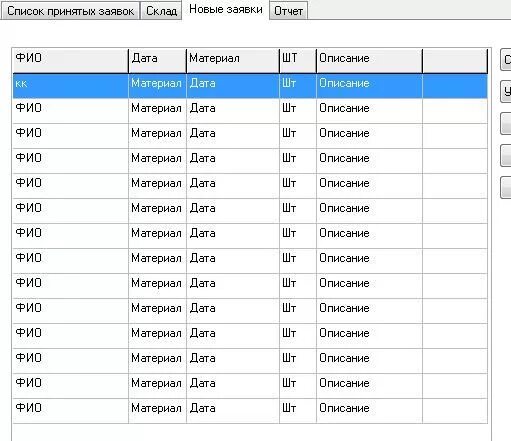The image size is (511, 441).
Task: Click the ШТ column header
Action: (x=298, y=61)
